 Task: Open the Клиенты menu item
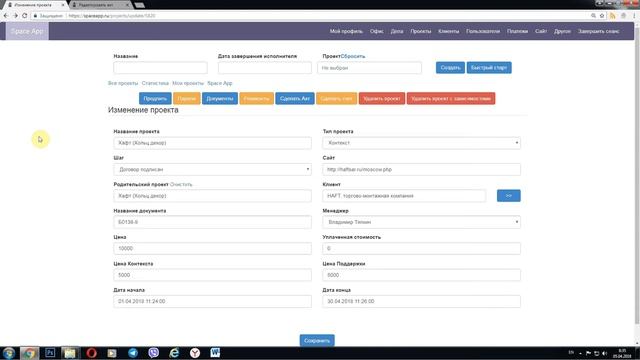pos(449,31)
